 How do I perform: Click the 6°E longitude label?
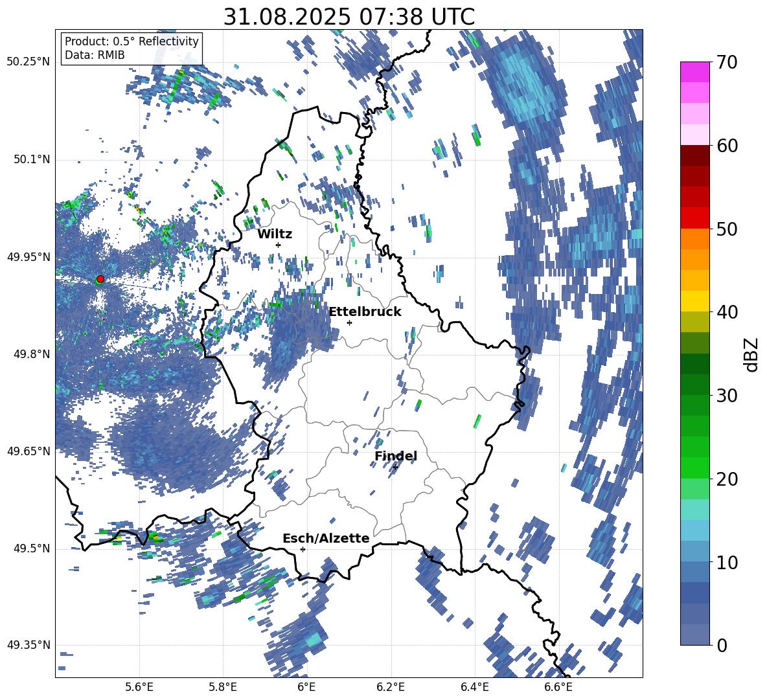[x=306, y=687]
